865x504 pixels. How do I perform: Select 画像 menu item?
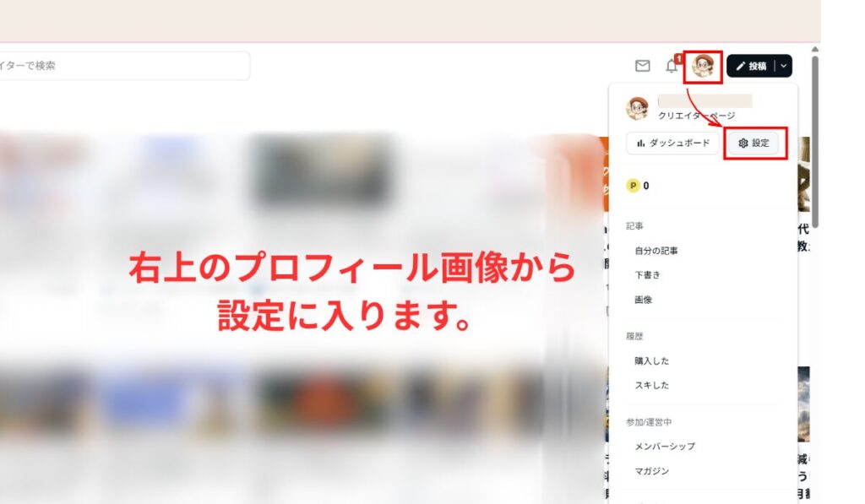pyautogui.click(x=643, y=300)
